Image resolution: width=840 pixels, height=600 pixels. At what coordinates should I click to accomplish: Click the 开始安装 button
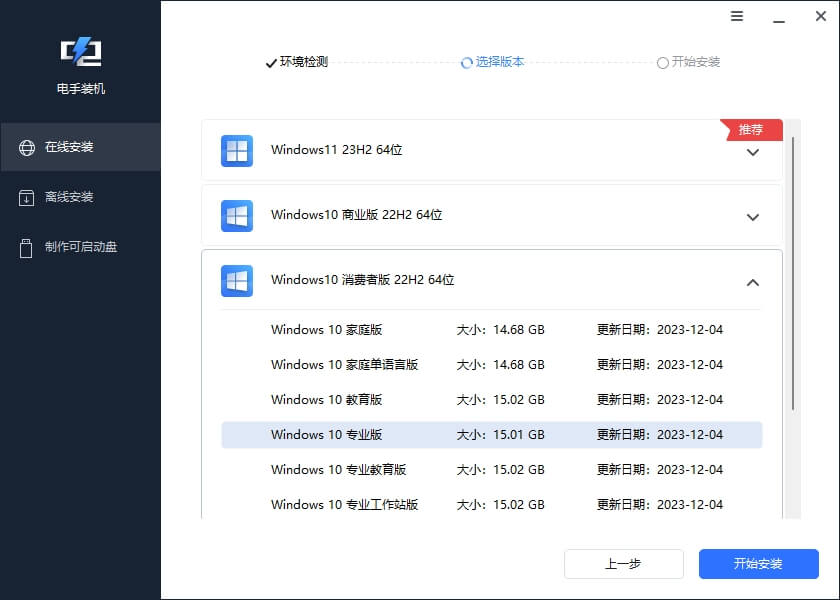coord(758,563)
